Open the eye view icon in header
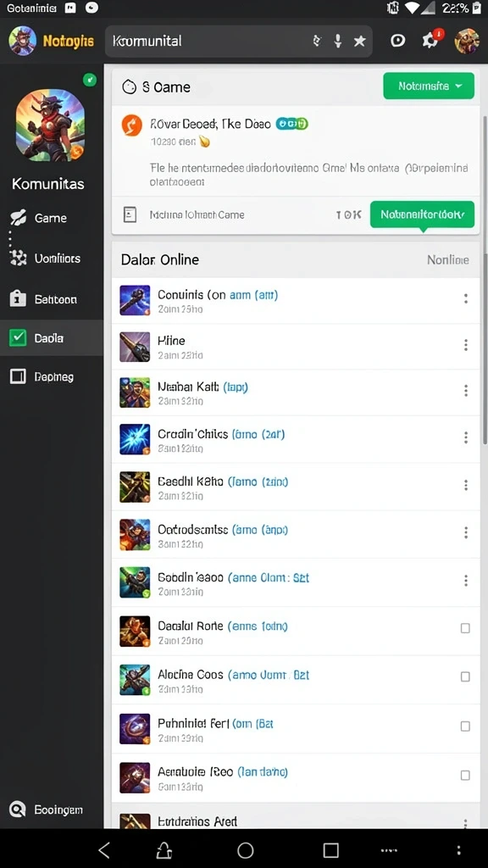Screen dimensions: 488x868 point(398,41)
